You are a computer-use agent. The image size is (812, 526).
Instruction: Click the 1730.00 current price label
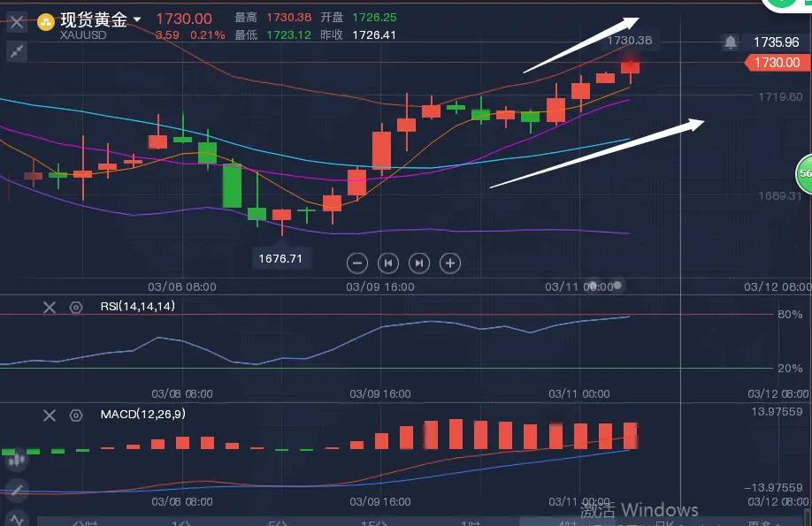pos(775,63)
